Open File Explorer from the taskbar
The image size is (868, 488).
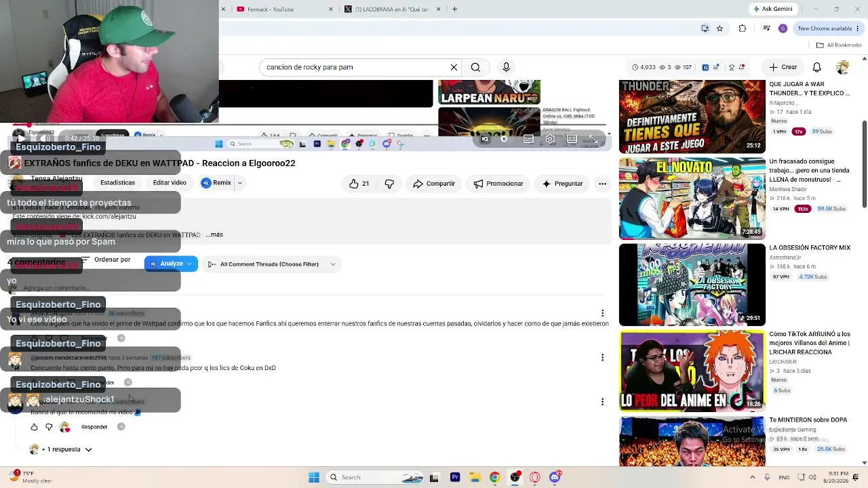(x=475, y=477)
